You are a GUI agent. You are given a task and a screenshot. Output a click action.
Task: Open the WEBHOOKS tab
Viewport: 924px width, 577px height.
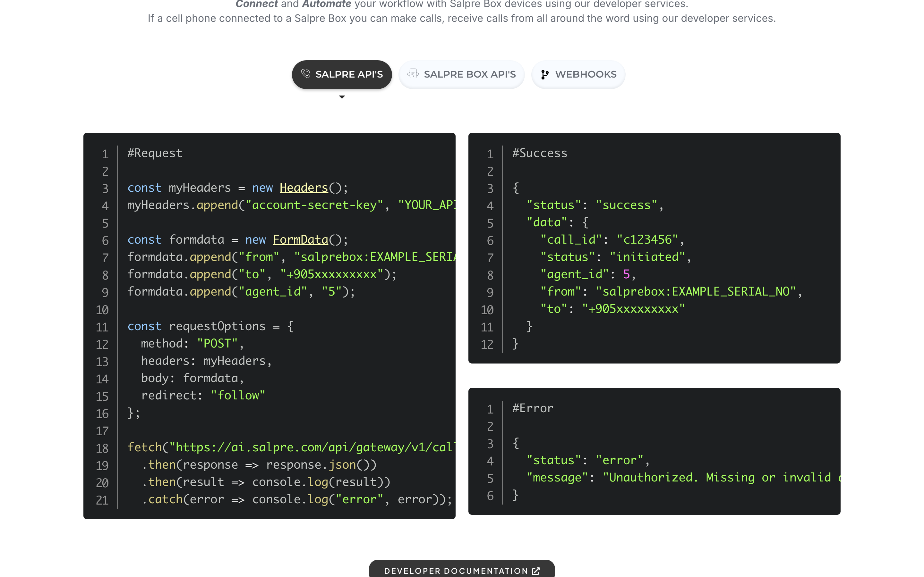(578, 74)
